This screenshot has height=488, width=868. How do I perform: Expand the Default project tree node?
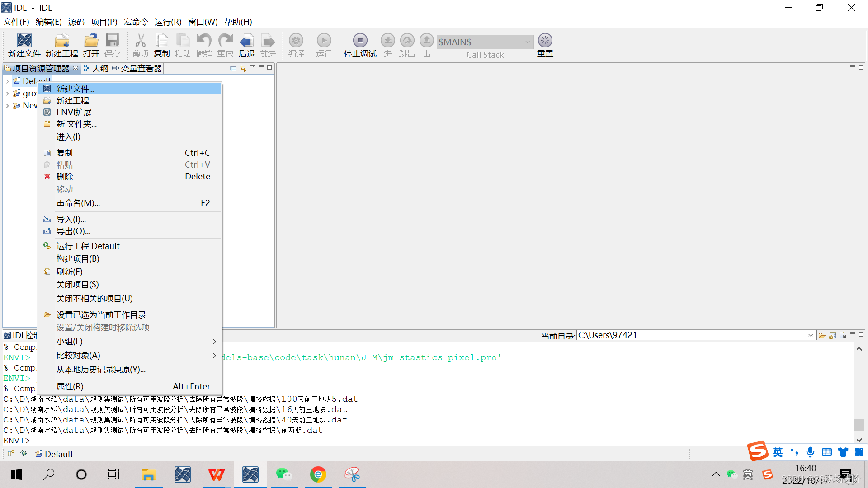click(7, 81)
